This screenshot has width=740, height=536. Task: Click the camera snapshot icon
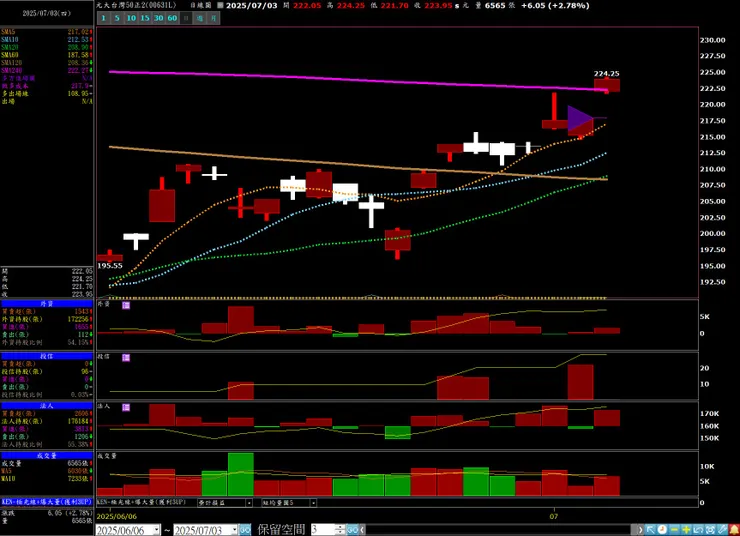710,530
